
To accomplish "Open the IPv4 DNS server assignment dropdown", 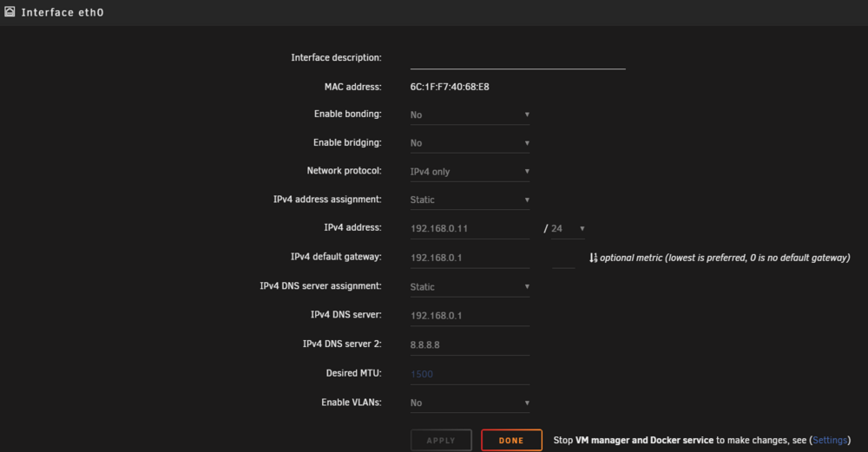I will coord(470,286).
